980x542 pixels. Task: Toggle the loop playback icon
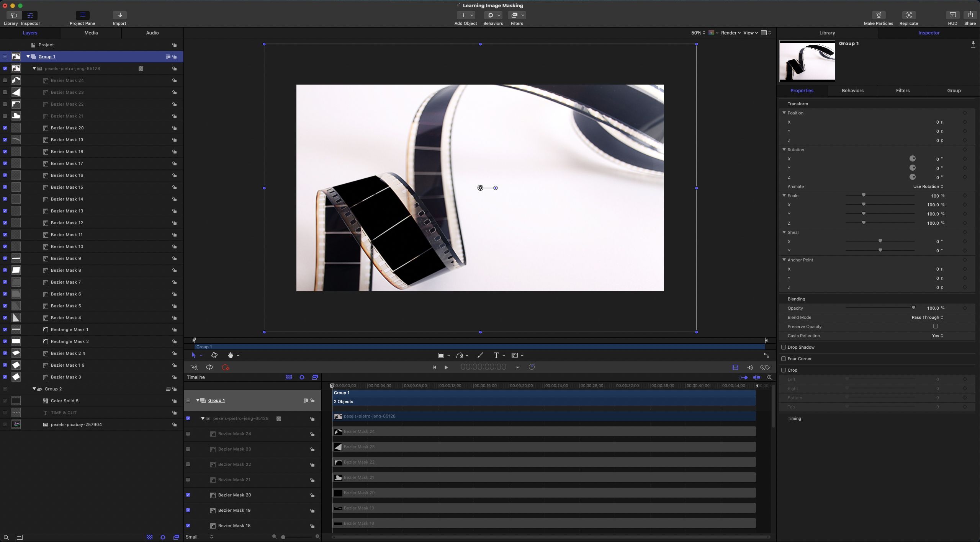(209, 367)
